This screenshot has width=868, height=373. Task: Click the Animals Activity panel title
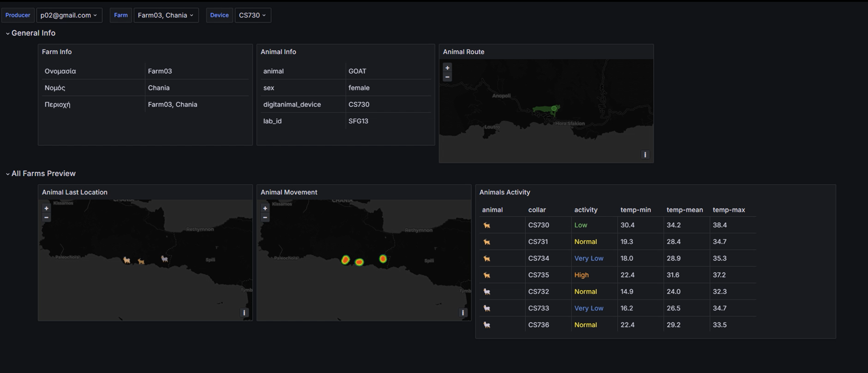click(x=504, y=192)
